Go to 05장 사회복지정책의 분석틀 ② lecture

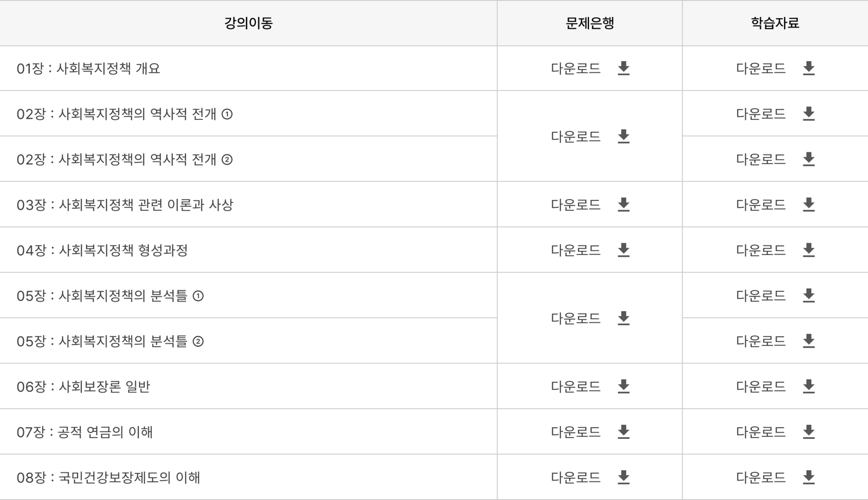point(110,341)
